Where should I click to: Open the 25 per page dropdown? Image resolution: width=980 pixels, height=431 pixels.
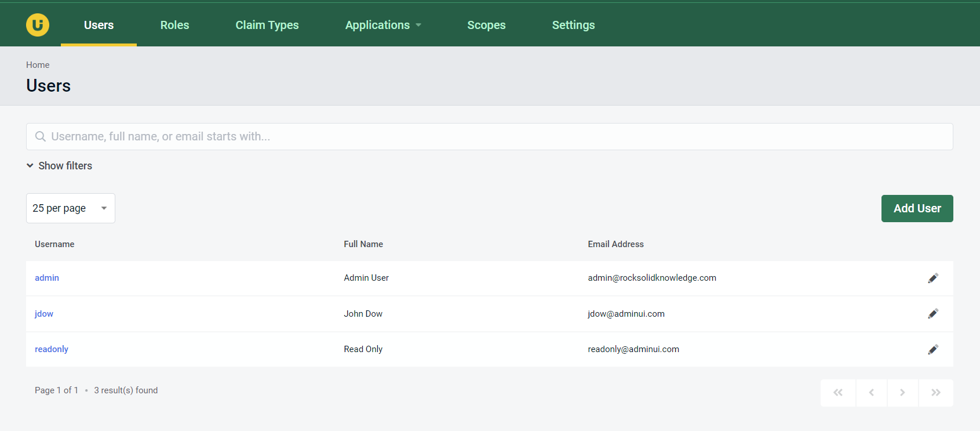(x=71, y=208)
